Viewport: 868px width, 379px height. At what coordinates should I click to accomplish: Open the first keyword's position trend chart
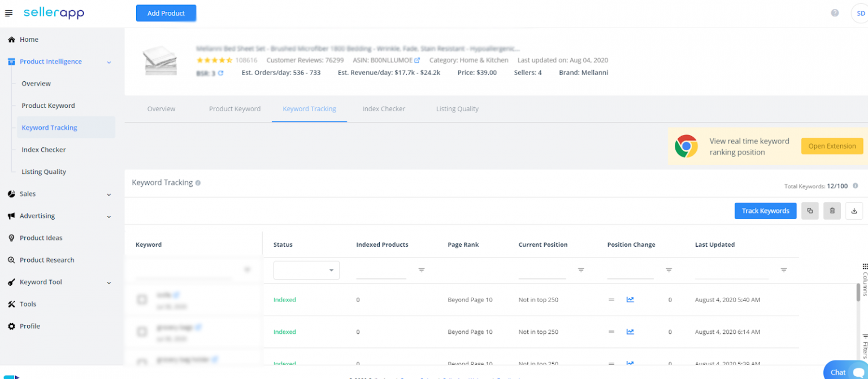click(x=630, y=299)
